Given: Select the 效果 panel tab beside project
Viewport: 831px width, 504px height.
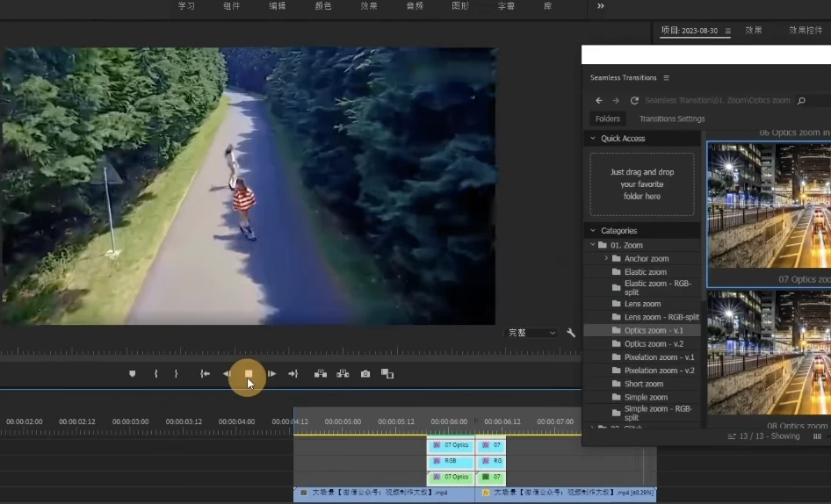Looking at the screenshot, I should pyautogui.click(x=753, y=30).
